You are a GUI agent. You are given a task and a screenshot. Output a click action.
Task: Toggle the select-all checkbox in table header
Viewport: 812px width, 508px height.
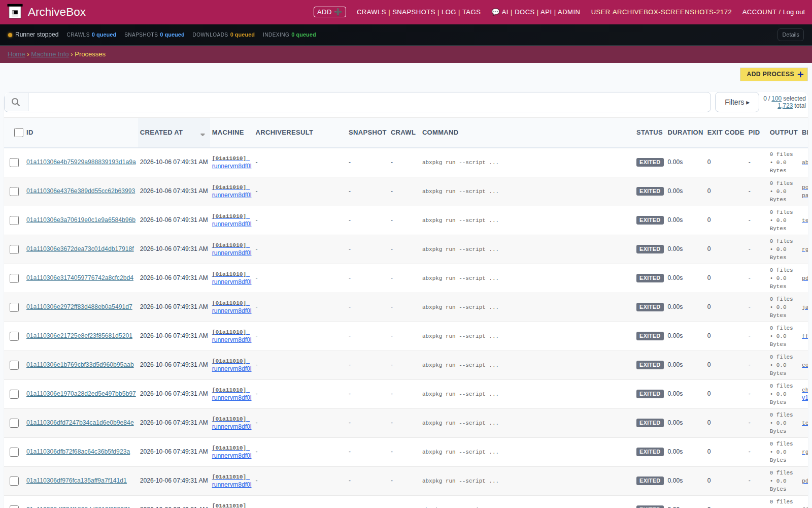19,133
